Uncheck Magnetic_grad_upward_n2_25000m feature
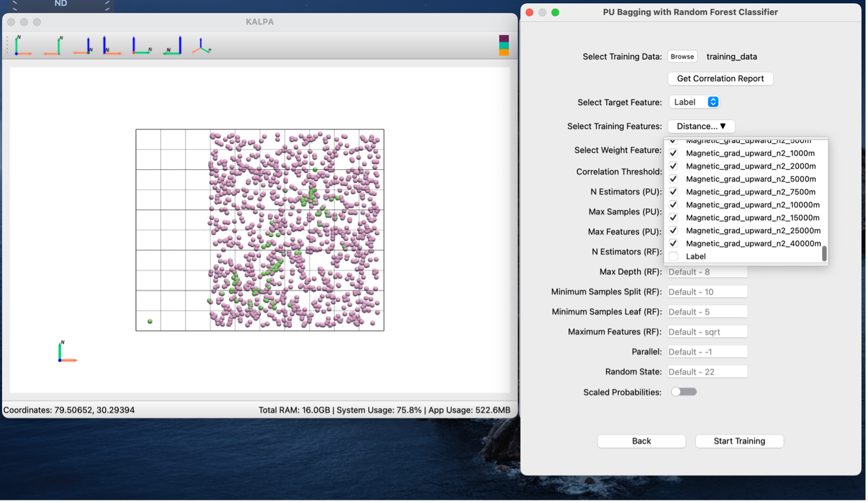This screenshot has height=503, width=868. [x=673, y=231]
